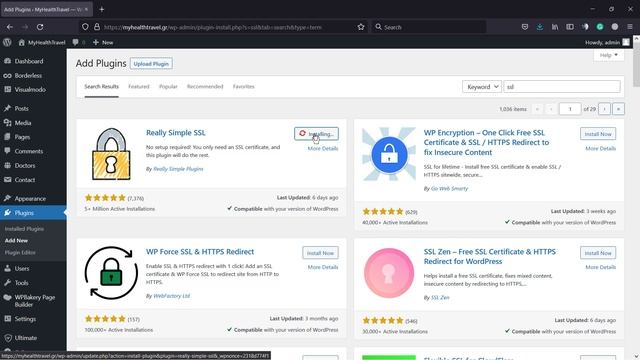Bookmark this page with the star icon
640x360 pixels.
pos(361,27)
